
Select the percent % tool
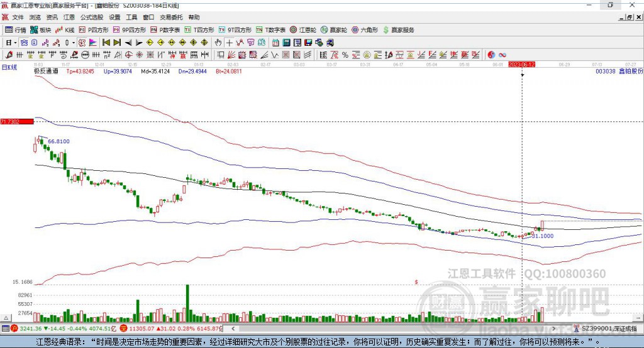point(345,55)
